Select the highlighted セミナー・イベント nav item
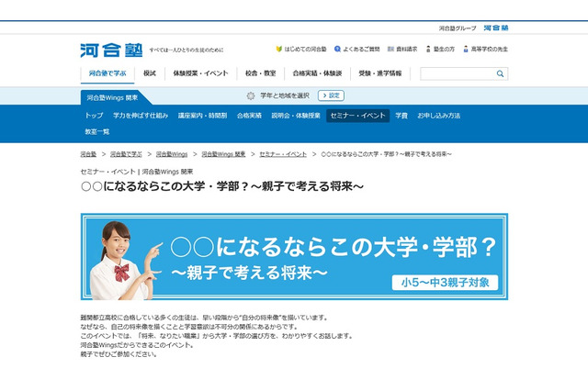Viewport: 588px width, 391px height. [357, 116]
